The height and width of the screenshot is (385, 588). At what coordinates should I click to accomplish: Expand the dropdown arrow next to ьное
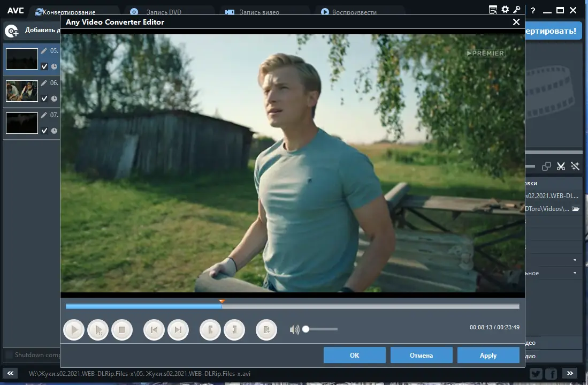(x=575, y=273)
